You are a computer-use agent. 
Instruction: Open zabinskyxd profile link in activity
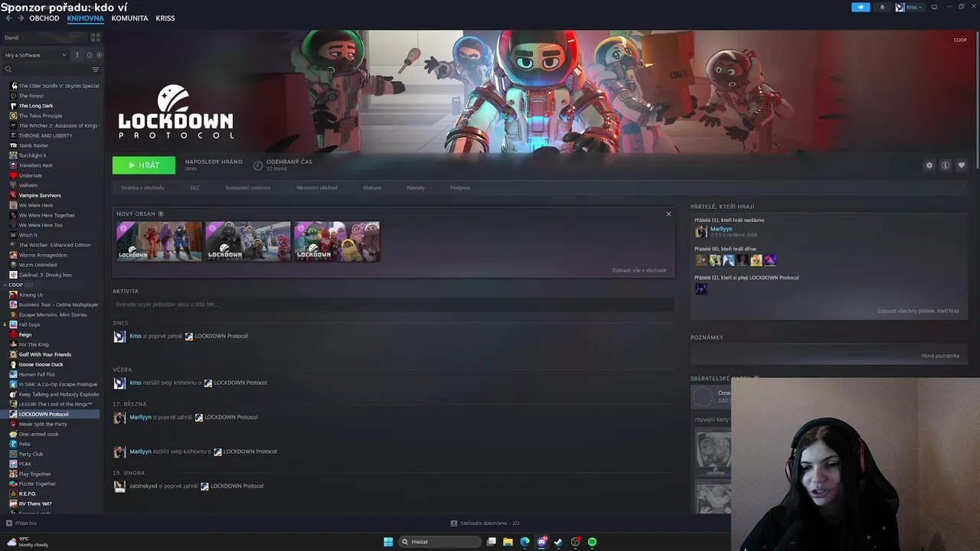click(143, 486)
